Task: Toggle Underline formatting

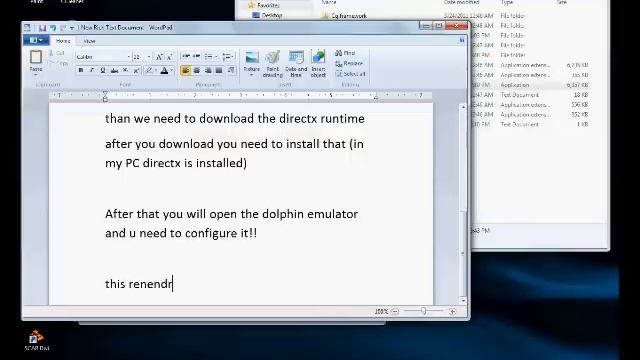Action: [x=103, y=71]
